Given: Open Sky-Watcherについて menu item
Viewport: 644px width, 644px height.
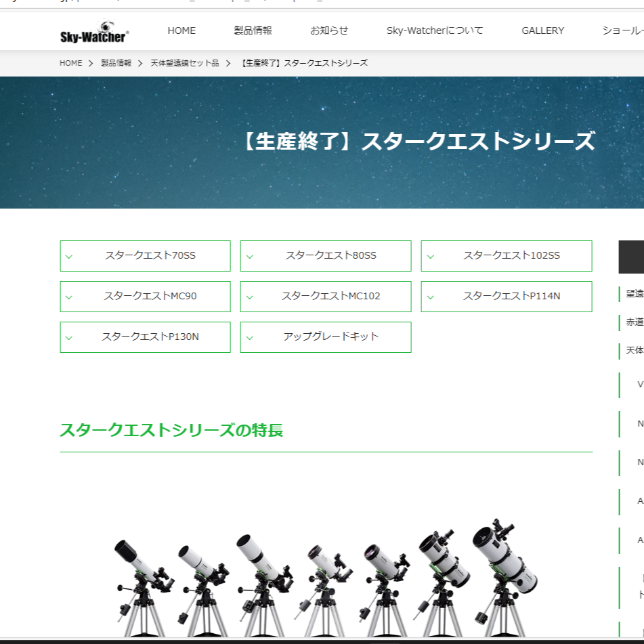Looking at the screenshot, I should tap(435, 30).
